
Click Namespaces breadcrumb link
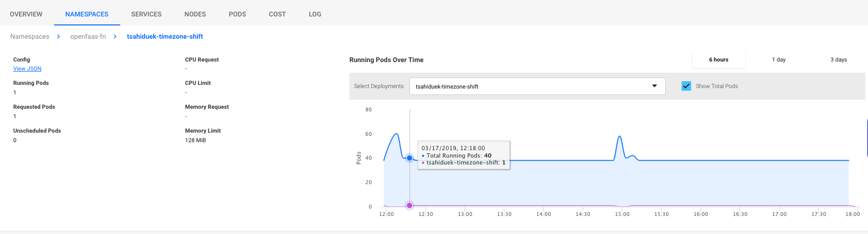pos(30,37)
